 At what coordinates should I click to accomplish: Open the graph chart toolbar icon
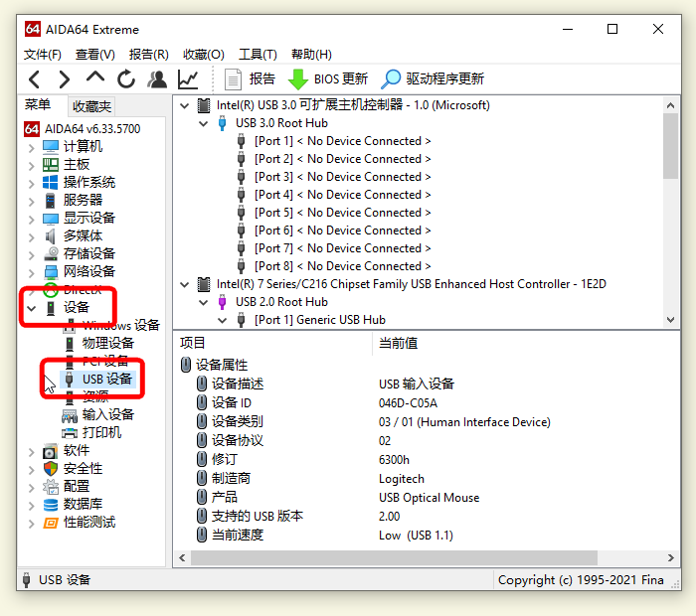(x=188, y=79)
